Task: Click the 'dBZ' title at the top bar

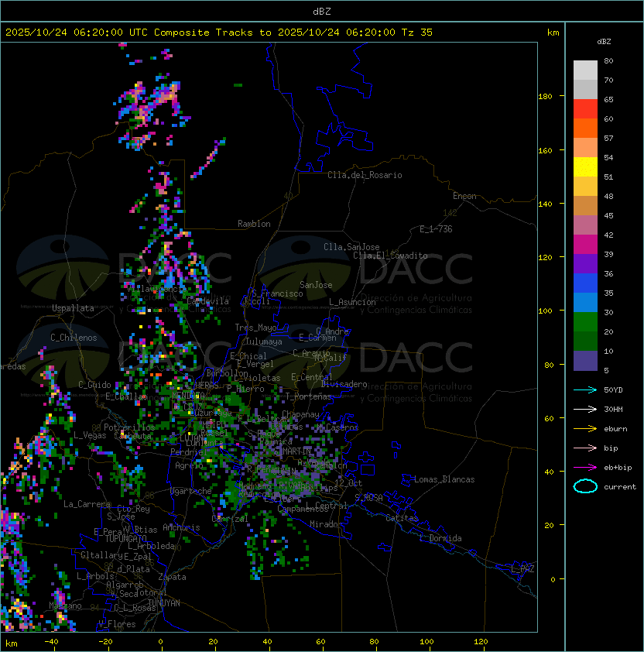Action: pos(322,12)
